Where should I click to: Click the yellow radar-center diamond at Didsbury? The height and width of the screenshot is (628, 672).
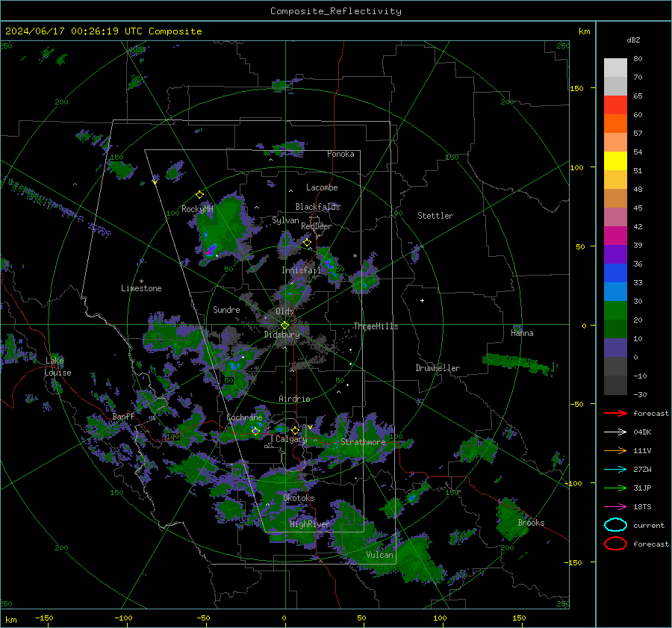pyautogui.click(x=284, y=326)
